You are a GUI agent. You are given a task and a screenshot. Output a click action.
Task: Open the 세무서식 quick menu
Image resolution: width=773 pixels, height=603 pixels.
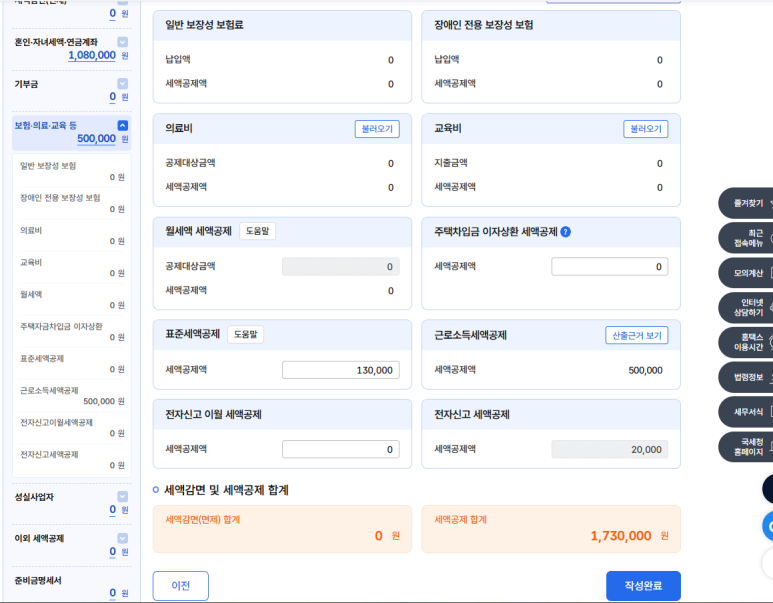[746, 412]
